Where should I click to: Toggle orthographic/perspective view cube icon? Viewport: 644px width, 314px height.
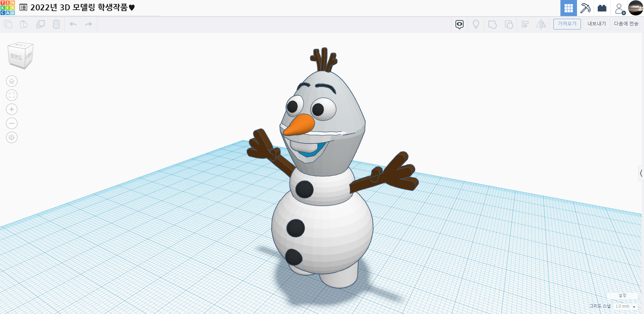coord(12,137)
